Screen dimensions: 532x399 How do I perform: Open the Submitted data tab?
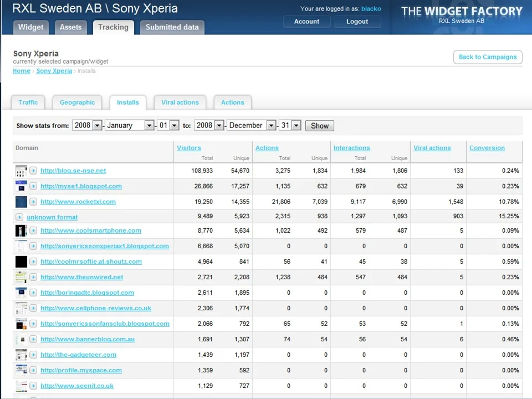coord(172,27)
